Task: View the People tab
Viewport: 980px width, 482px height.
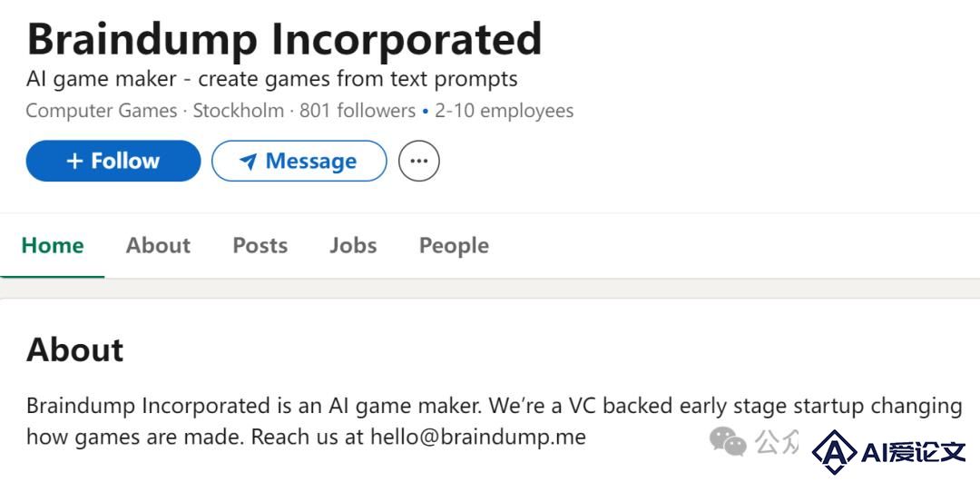Action: (454, 246)
